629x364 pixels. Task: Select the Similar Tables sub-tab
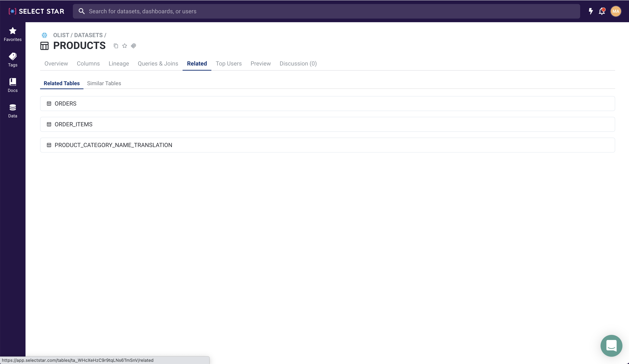[x=104, y=83]
